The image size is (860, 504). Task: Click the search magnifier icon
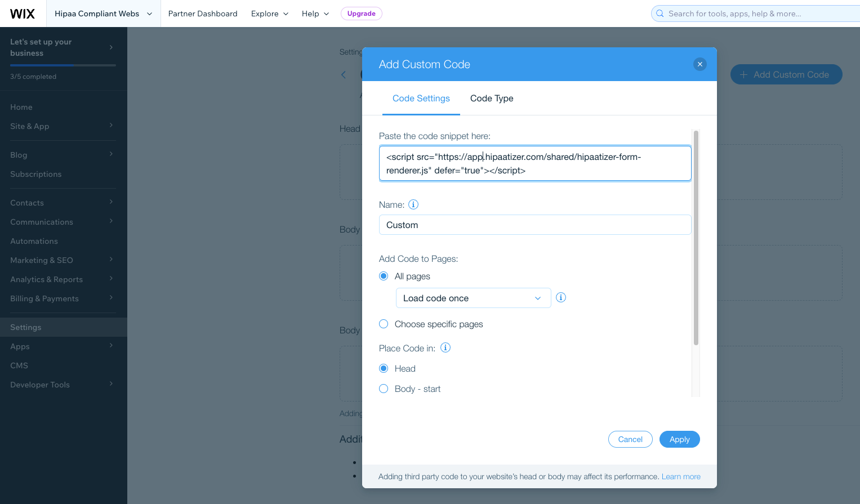[660, 14]
